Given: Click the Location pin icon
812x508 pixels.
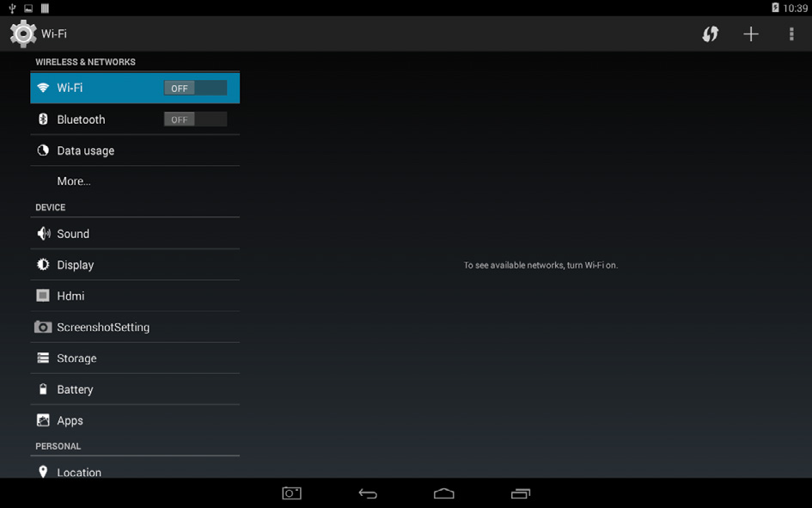Looking at the screenshot, I should tap(43, 472).
